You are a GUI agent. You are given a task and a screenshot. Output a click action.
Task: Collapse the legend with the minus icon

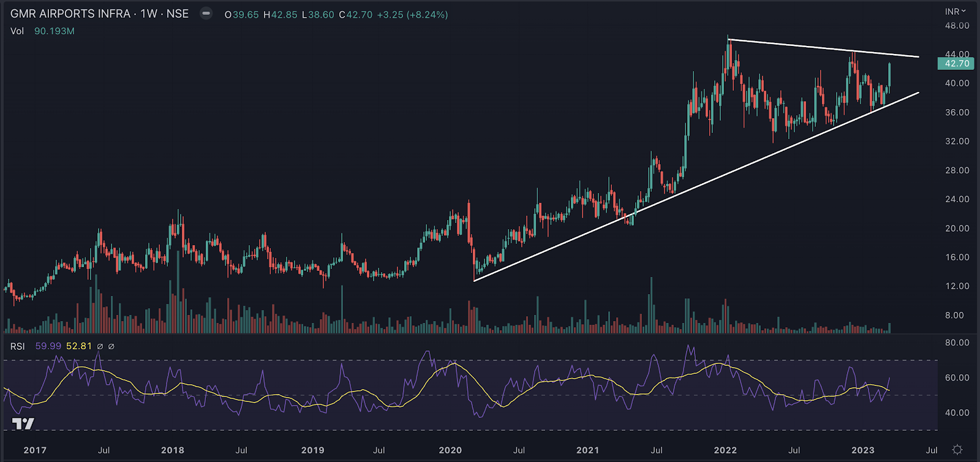pos(206,13)
